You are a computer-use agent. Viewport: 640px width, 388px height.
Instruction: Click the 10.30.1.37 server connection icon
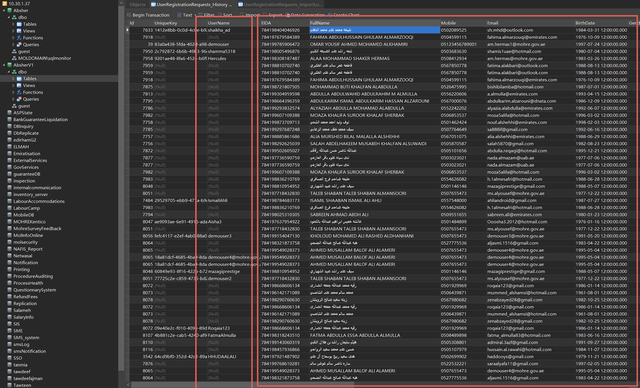4,3
